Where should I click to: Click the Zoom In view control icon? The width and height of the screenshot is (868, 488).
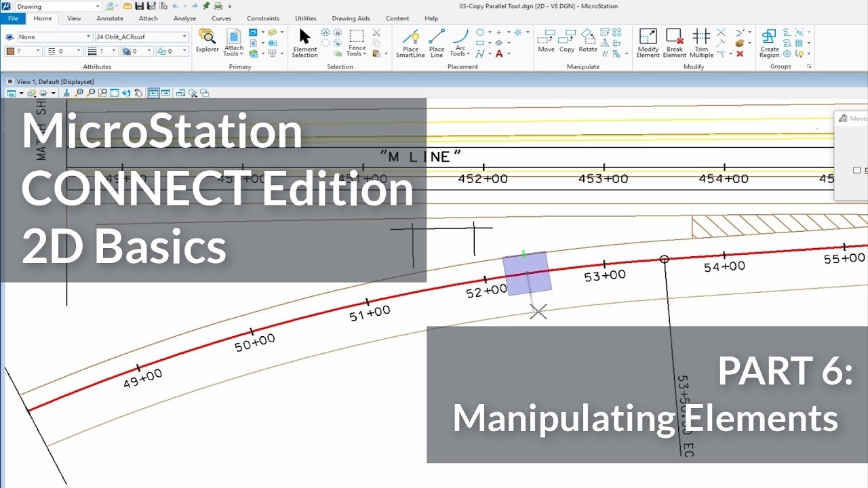(79, 92)
